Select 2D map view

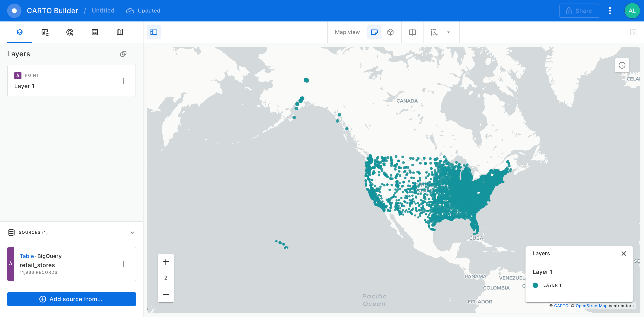point(374,32)
